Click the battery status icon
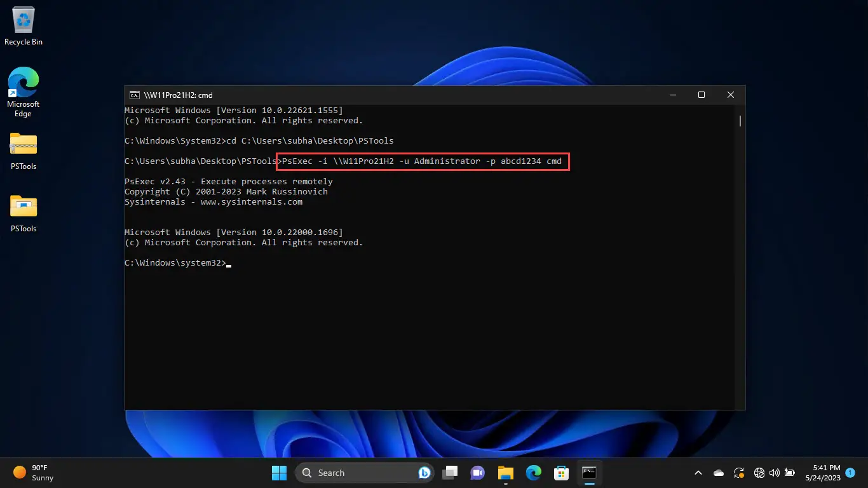Viewport: 868px width, 488px height. coord(790,473)
